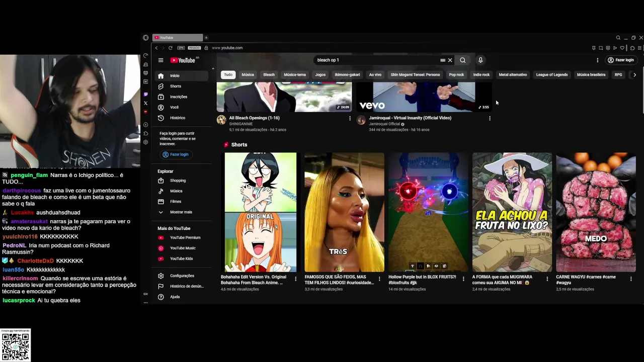The height and width of the screenshot is (362, 644).
Task: Open options menu for CARNE WAGYU short
Action: [631, 279]
